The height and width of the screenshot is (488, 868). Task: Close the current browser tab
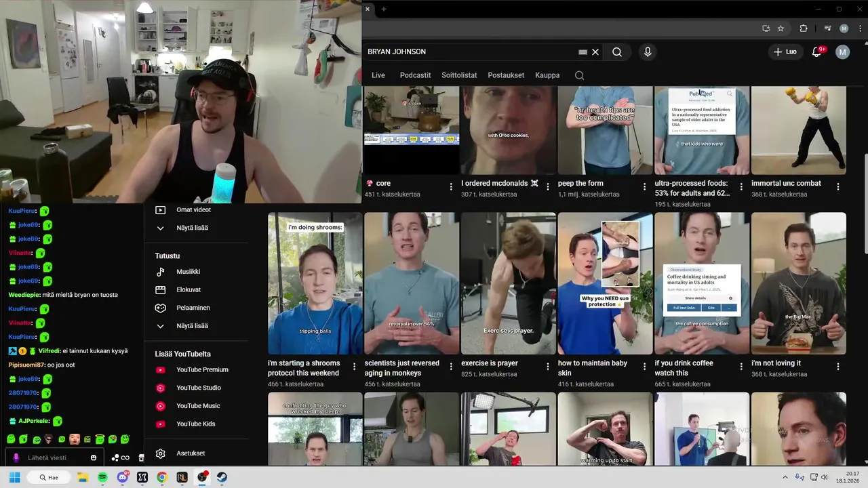368,9
